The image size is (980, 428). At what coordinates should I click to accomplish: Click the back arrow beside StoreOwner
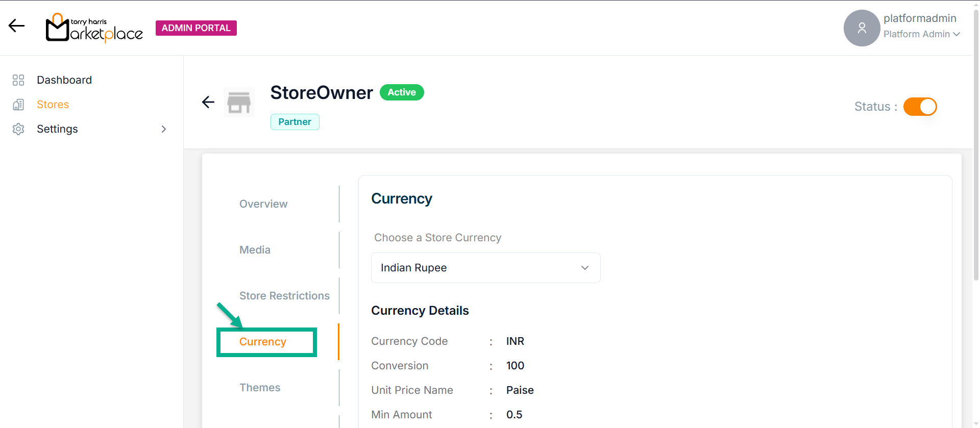click(208, 102)
